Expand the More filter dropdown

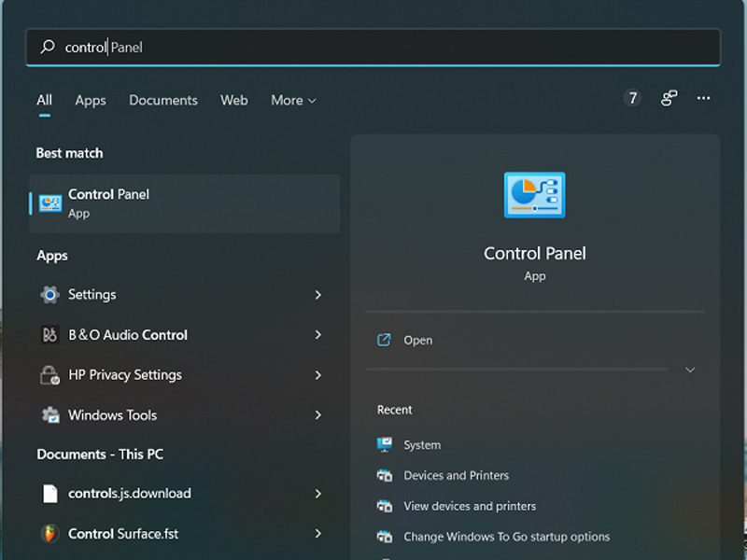(x=293, y=101)
